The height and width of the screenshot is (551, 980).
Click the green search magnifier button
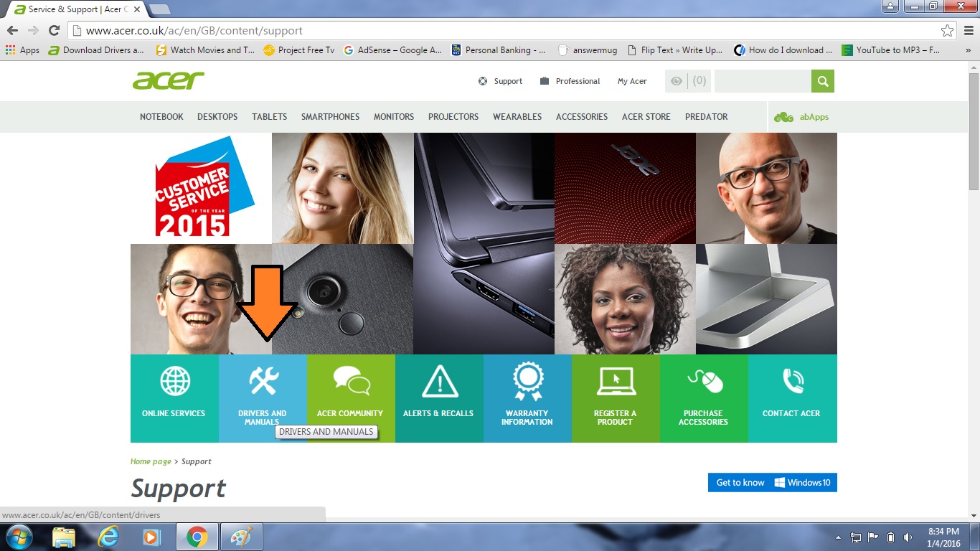pos(823,81)
